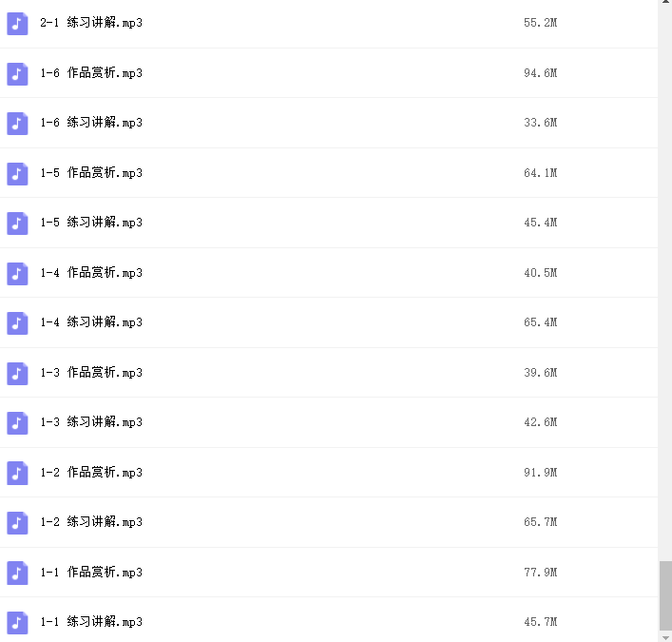Click the scrollbar up arrow
Viewport: 672px width, 642px height.
pos(665,2)
